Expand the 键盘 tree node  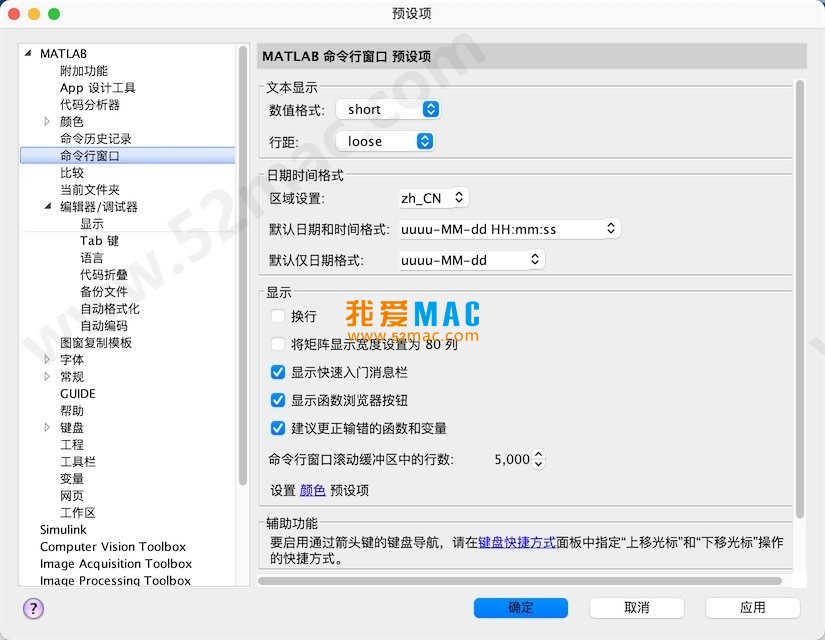47,427
